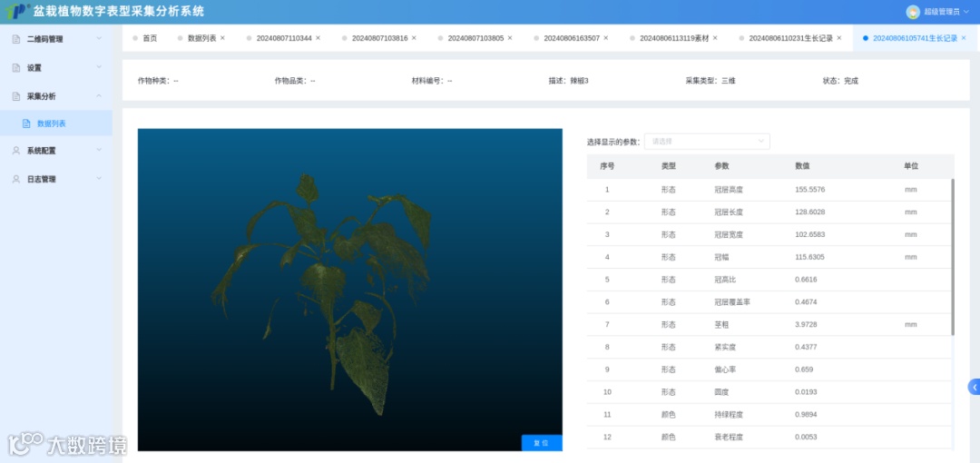The image size is (980, 463).
Task: Close the 20240807103805 tab
Action: click(510, 38)
